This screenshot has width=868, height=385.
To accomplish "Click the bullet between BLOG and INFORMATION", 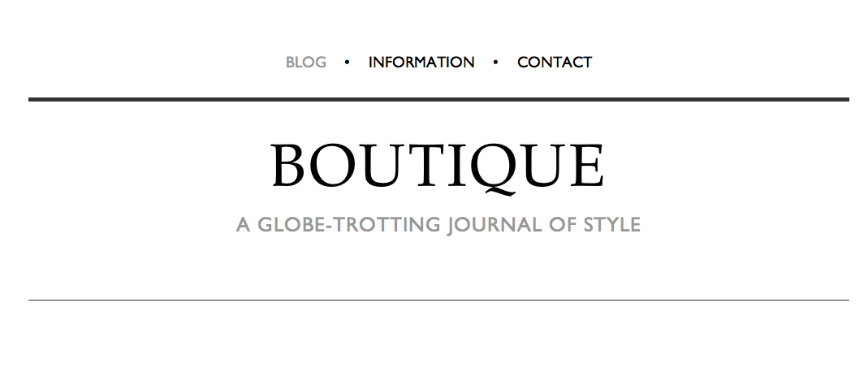I will 348,62.
